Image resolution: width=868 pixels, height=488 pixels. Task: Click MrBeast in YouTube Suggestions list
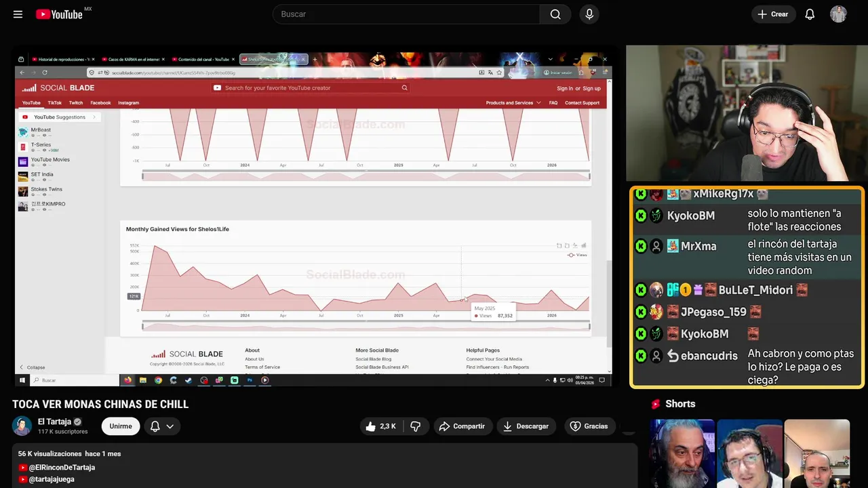click(41, 130)
